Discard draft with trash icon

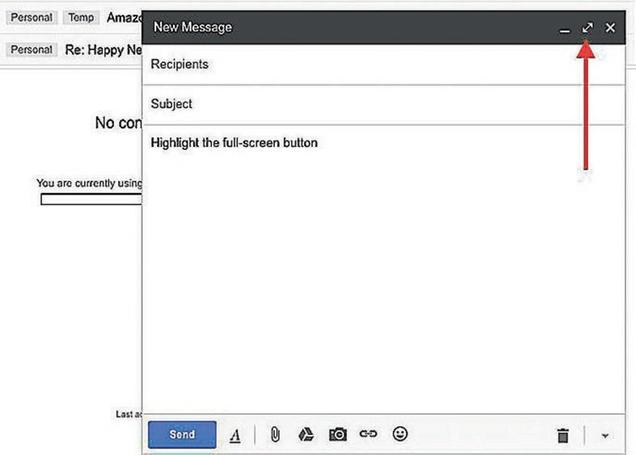pyautogui.click(x=563, y=435)
